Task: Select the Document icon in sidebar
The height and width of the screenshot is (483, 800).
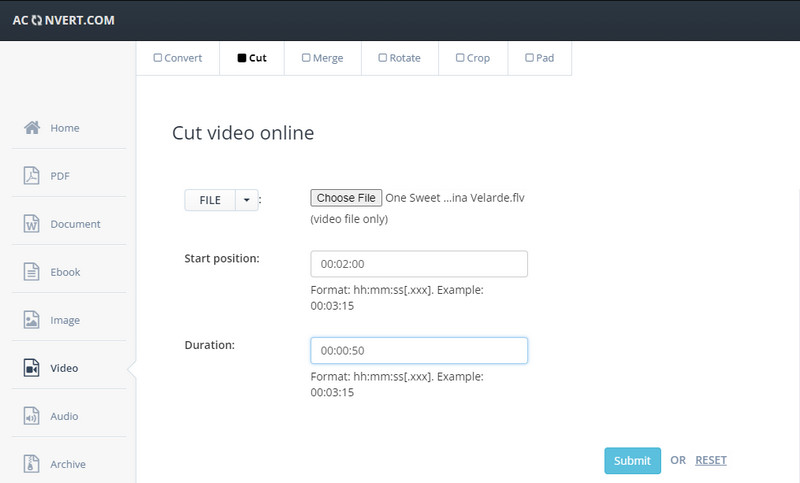Action: [x=32, y=224]
